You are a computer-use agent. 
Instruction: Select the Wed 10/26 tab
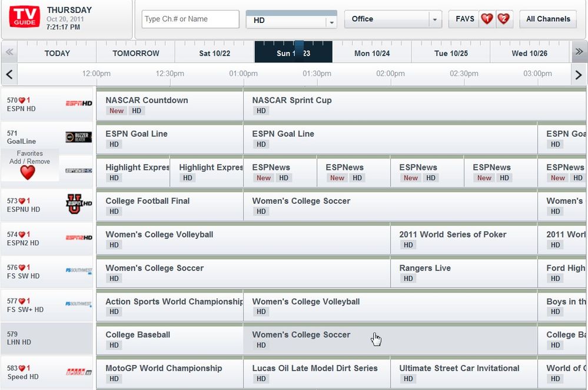tap(530, 53)
